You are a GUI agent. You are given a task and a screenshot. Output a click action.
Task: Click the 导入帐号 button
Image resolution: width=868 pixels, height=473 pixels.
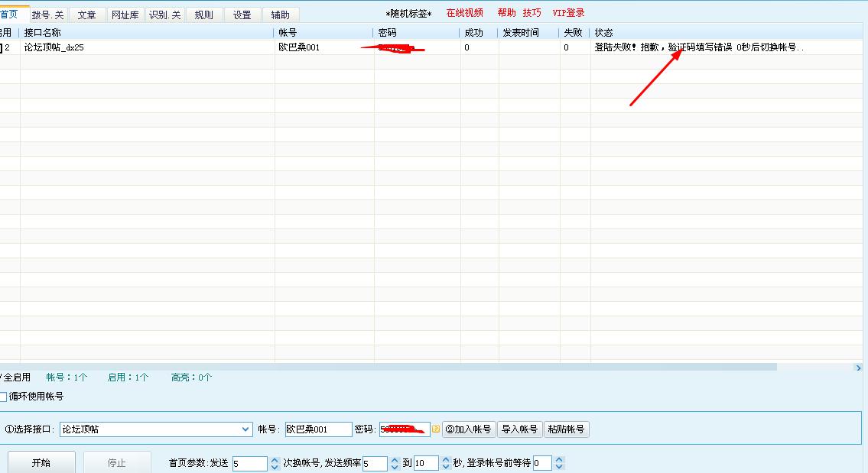(519, 429)
